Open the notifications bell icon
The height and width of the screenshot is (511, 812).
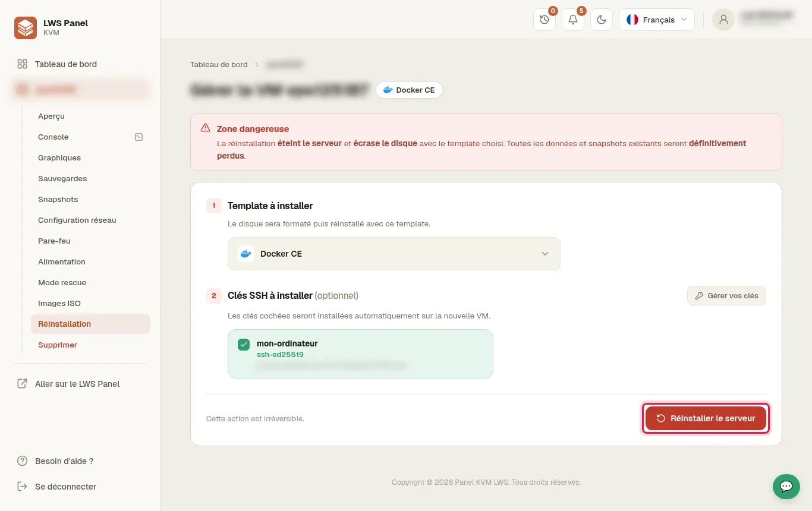pos(573,20)
